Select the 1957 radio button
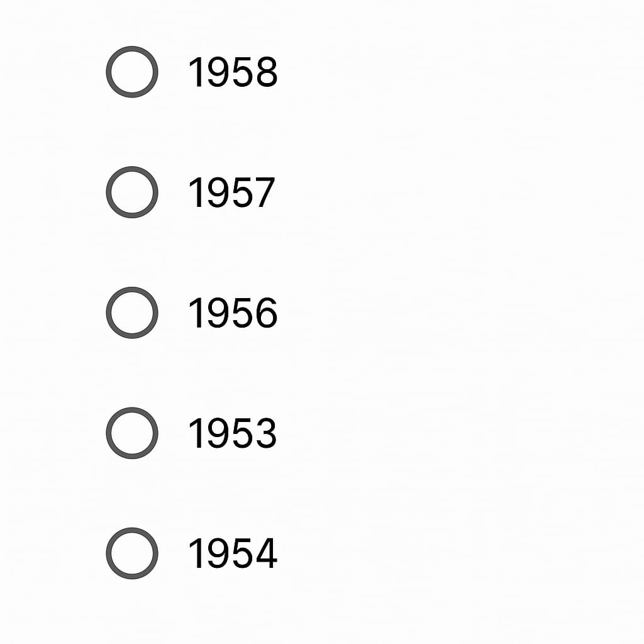644x644 pixels. pyautogui.click(x=131, y=192)
